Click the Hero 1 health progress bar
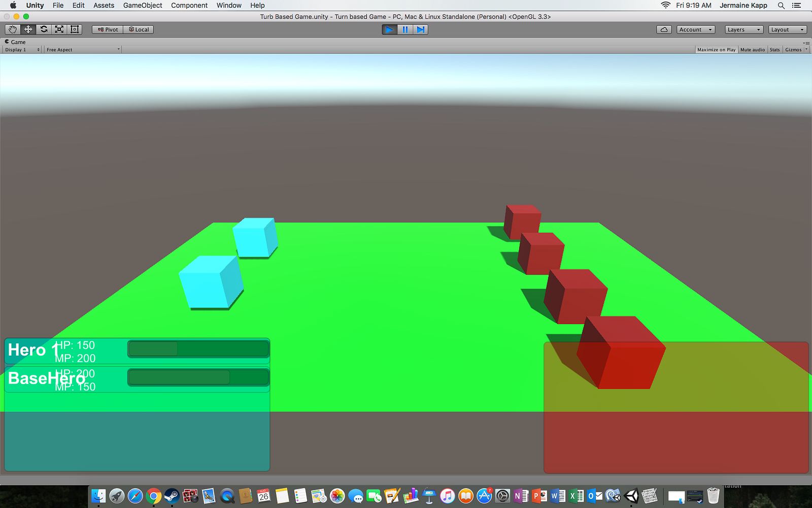This screenshot has width=812, height=508. (198, 349)
